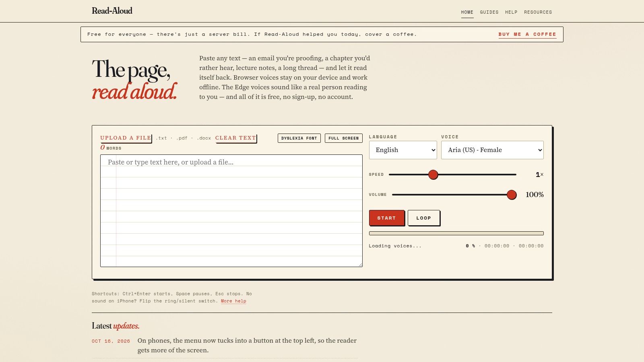Open the Help menu item
Viewport: 644px width, 362px height.
(511, 12)
